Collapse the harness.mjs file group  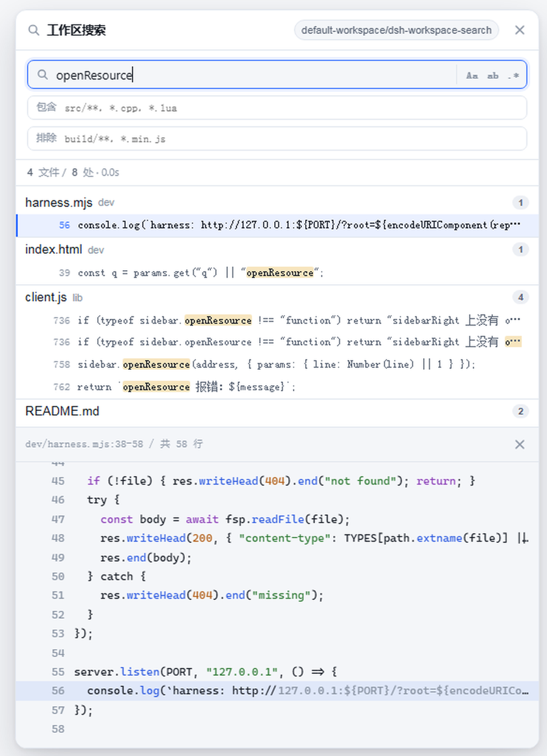click(x=277, y=202)
